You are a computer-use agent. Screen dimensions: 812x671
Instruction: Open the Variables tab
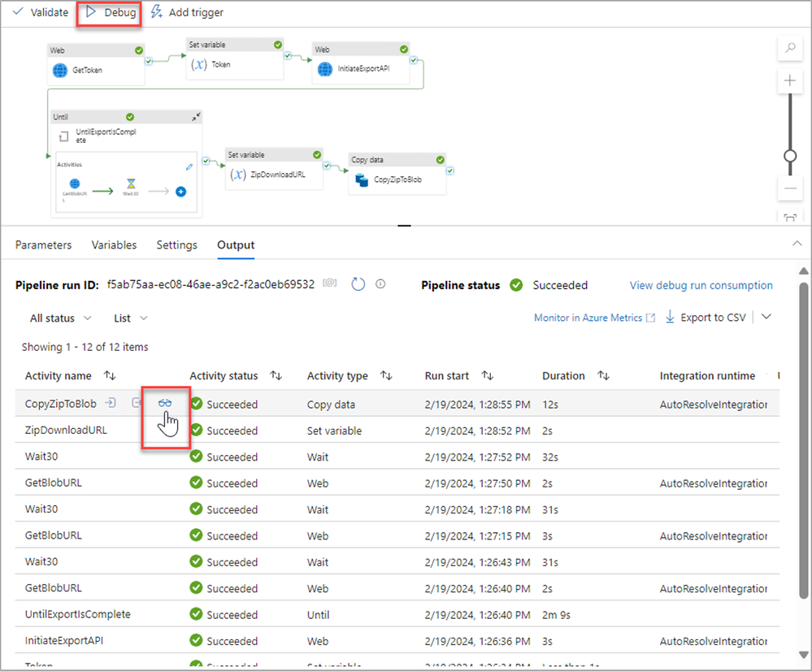pyautogui.click(x=114, y=245)
